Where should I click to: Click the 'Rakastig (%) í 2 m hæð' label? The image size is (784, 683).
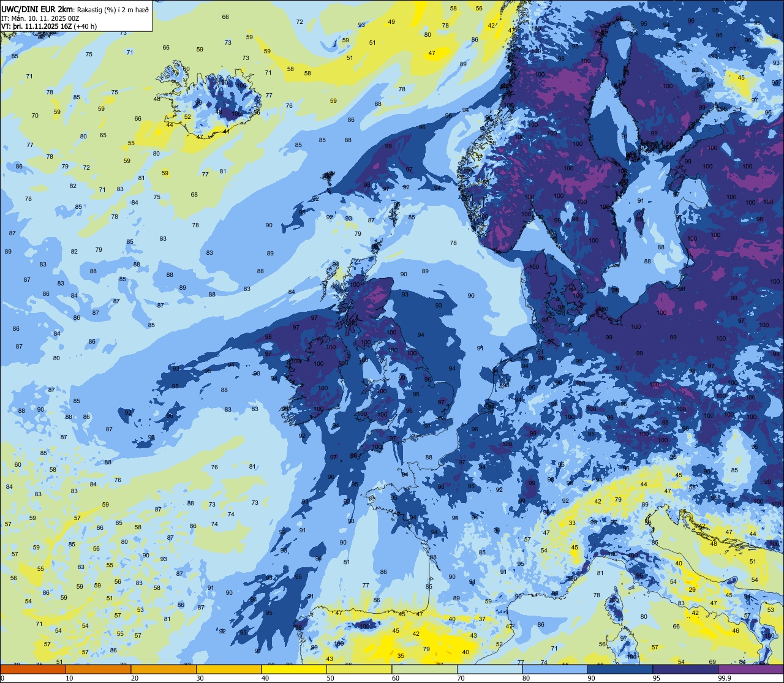tap(112, 9)
